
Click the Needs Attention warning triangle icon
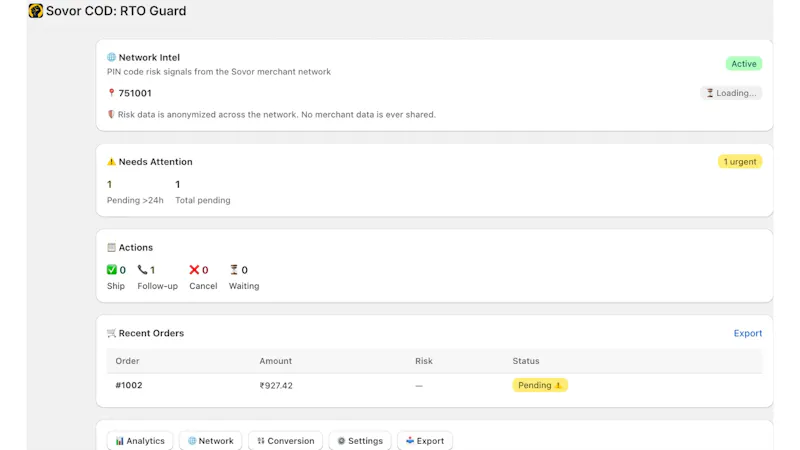[111, 162]
